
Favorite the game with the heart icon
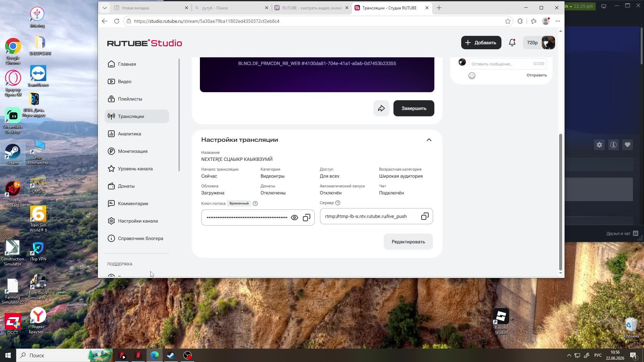click(x=628, y=145)
